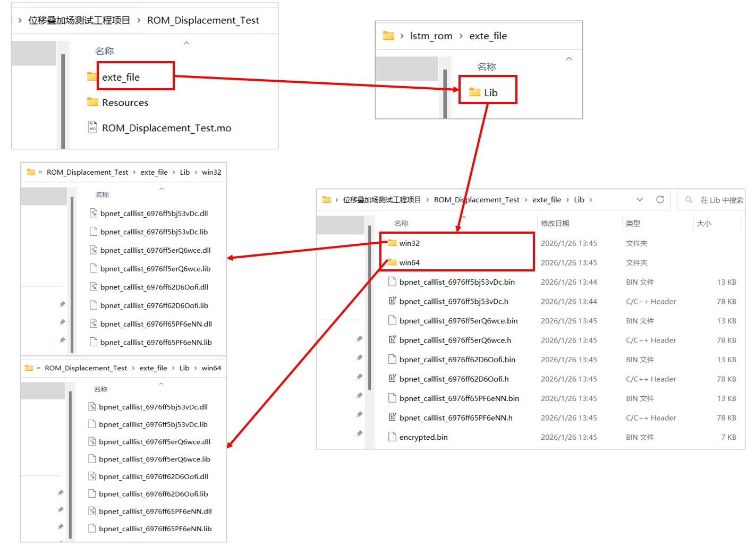Select bpnet_calllist_6976ff65PF6eNN.bin in Lib window
The width and height of the screenshot is (756, 546).
pos(458,398)
